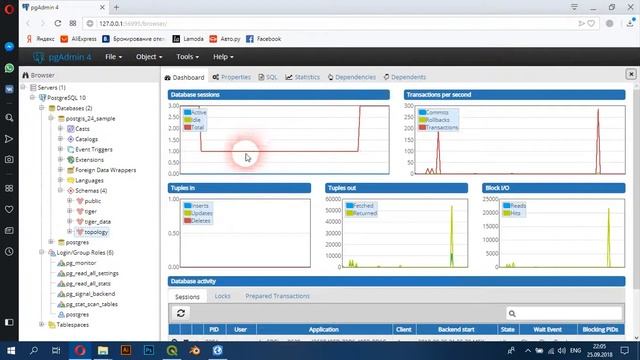Select the Sessions tab
The width and height of the screenshot is (640, 360).
point(187,297)
